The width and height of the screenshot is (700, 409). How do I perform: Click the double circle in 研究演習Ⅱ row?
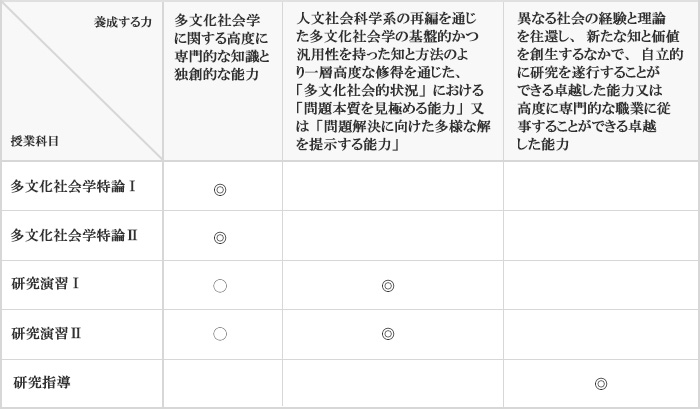tap(388, 334)
